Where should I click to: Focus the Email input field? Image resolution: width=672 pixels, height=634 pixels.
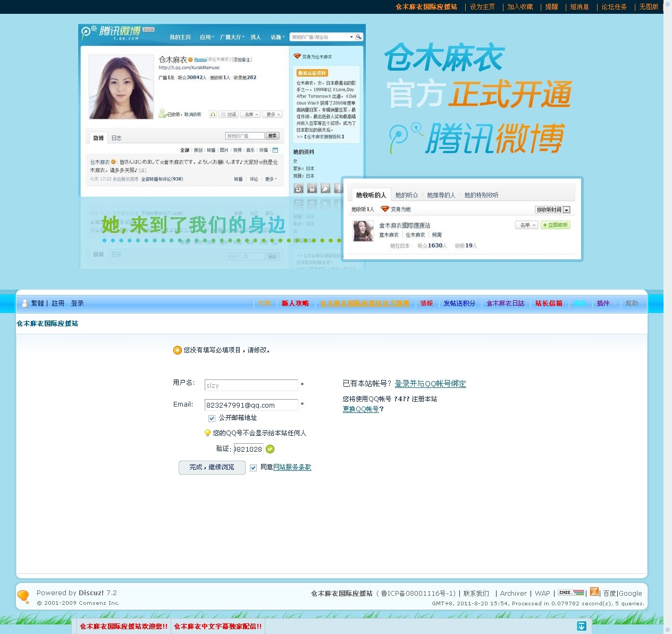tap(251, 405)
